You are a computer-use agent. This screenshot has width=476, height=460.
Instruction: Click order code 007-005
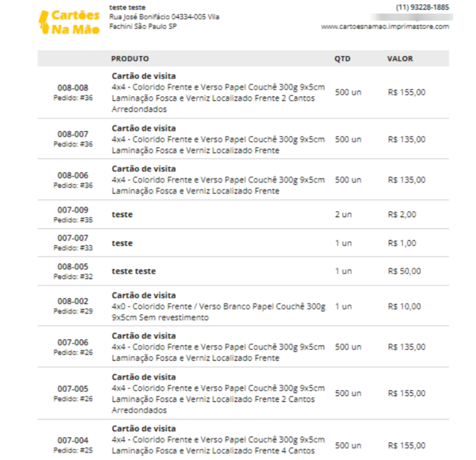pos(73,389)
